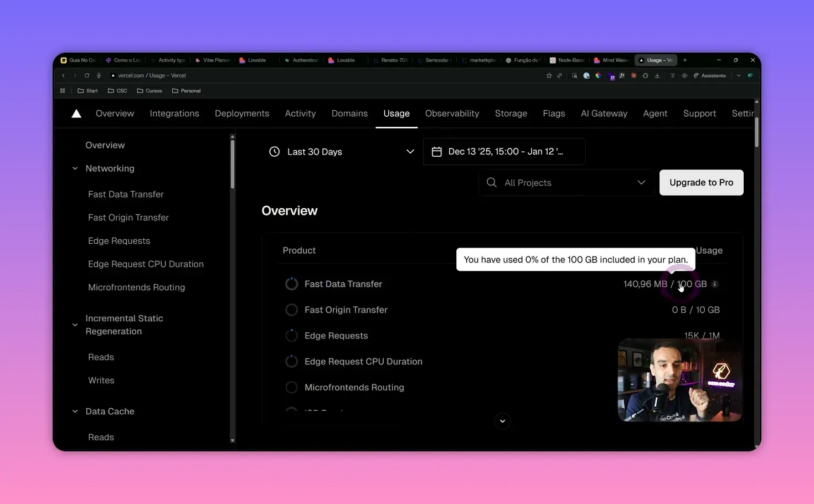The image size is (814, 504).
Task: Switch to the Deployments tab
Action: point(242,114)
